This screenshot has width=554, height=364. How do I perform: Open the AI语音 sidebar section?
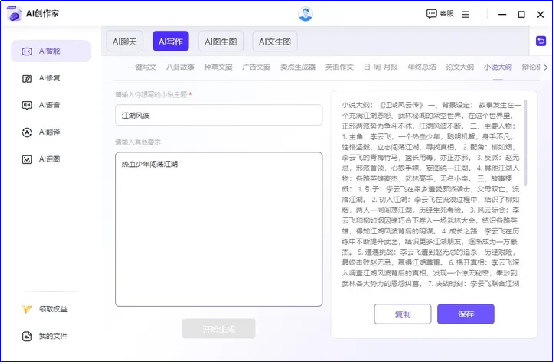coord(42,105)
